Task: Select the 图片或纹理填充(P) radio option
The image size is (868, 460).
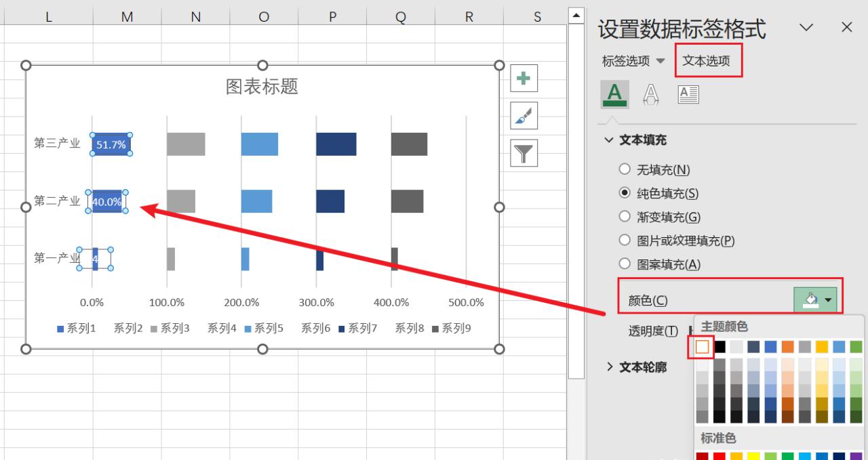Action: [x=625, y=240]
